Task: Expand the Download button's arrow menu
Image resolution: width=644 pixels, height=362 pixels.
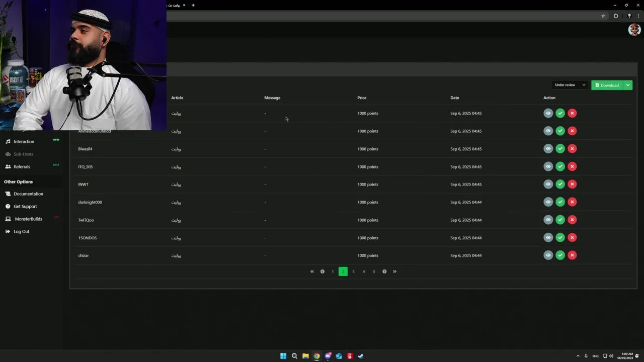Action: (x=628, y=85)
